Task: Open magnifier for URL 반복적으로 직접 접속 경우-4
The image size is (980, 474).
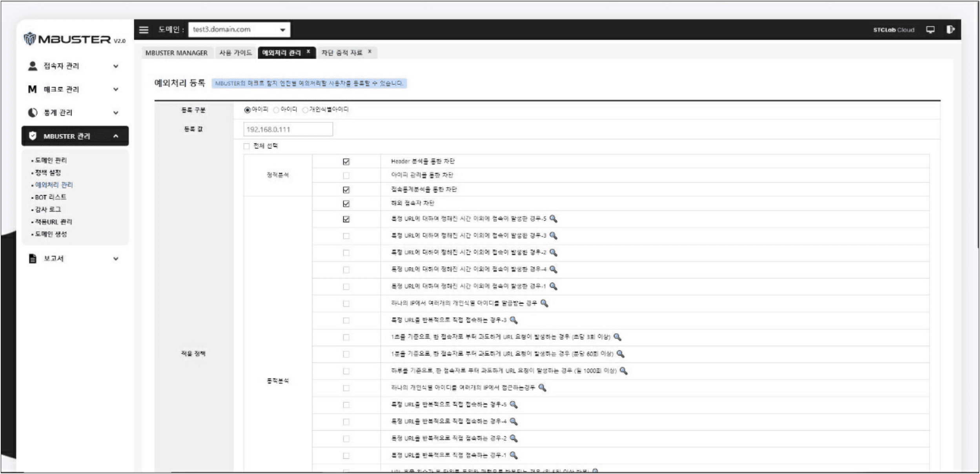Action: tap(514, 421)
